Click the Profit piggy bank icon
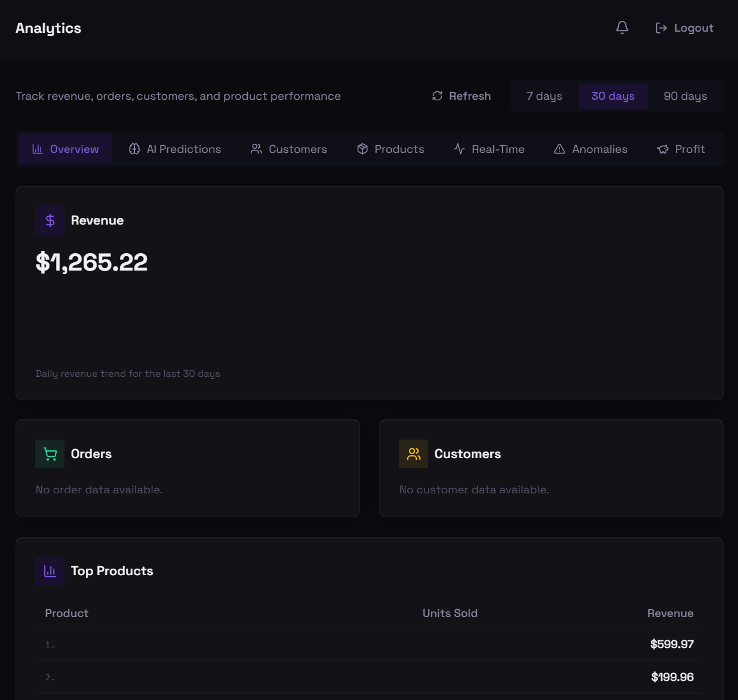Screen dimensions: 738x700 click(x=663, y=149)
